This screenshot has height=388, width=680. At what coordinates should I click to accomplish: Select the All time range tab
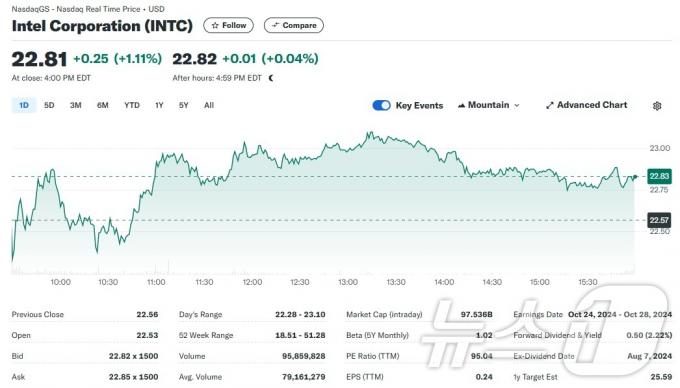209,105
